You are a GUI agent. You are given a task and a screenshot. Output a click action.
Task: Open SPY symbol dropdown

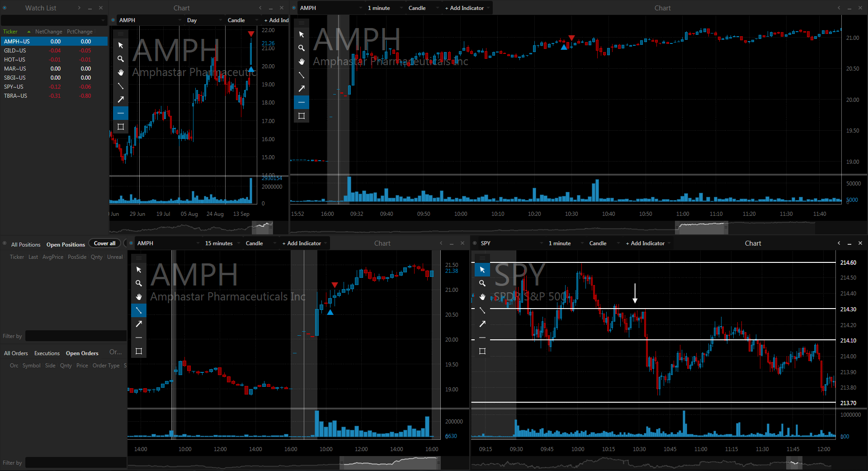tap(511, 243)
